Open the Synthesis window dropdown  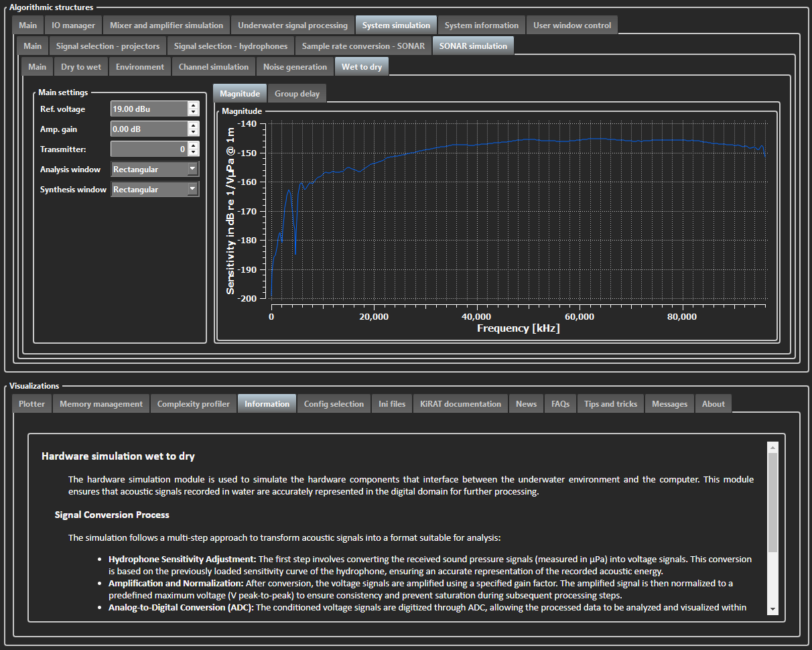tap(155, 190)
